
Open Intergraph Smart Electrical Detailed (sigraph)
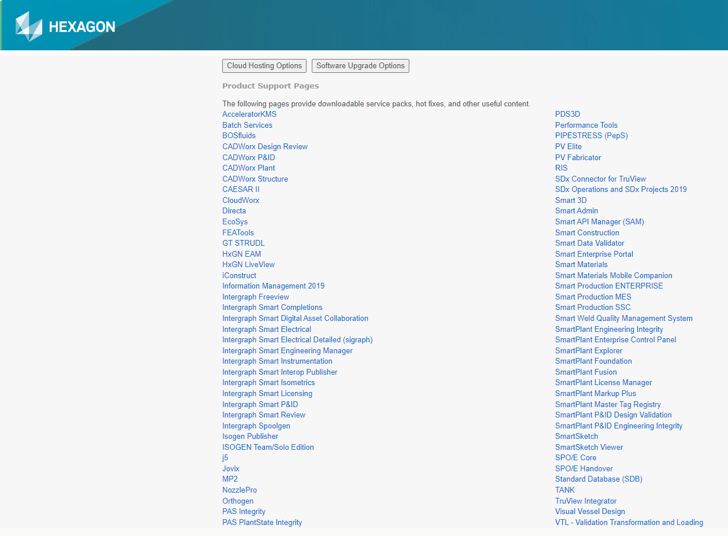[297, 340]
